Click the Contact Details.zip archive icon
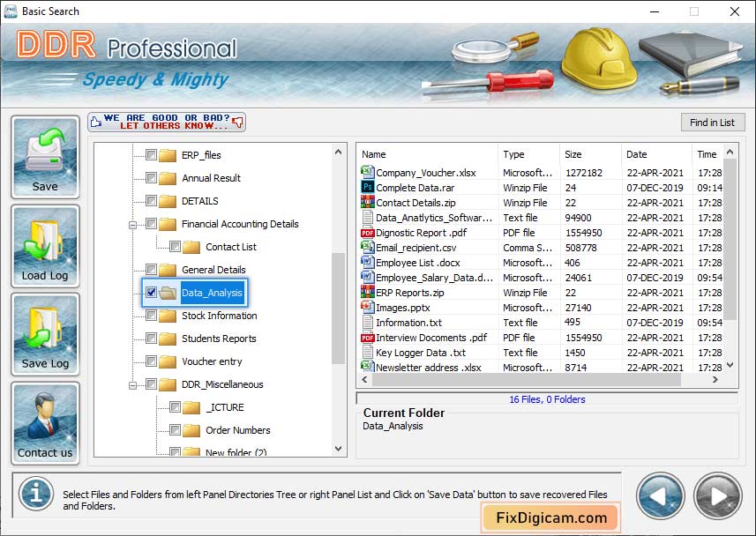The image size is (756, 536). tap(367, 202)
